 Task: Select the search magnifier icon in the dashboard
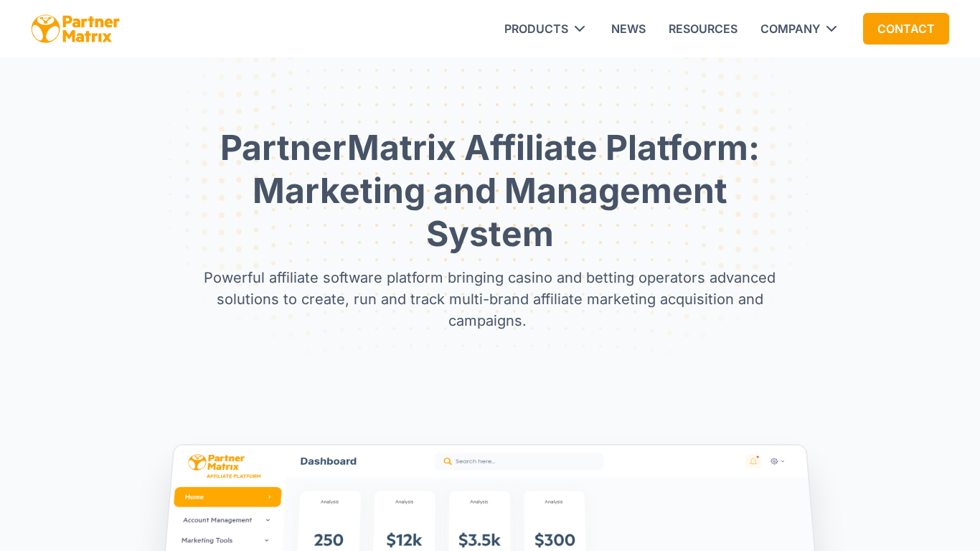(x=447, y=461)
